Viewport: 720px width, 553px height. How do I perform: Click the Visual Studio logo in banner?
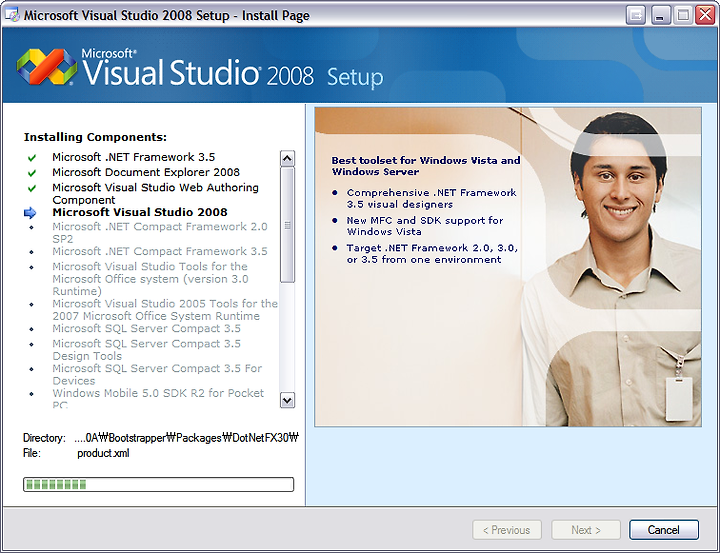click(46, 67)
